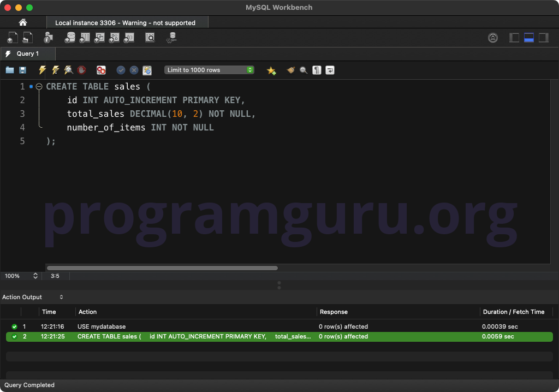
Task: Create a new SQL tab icon
Action: pyautogui.click(x=13, y=38)
